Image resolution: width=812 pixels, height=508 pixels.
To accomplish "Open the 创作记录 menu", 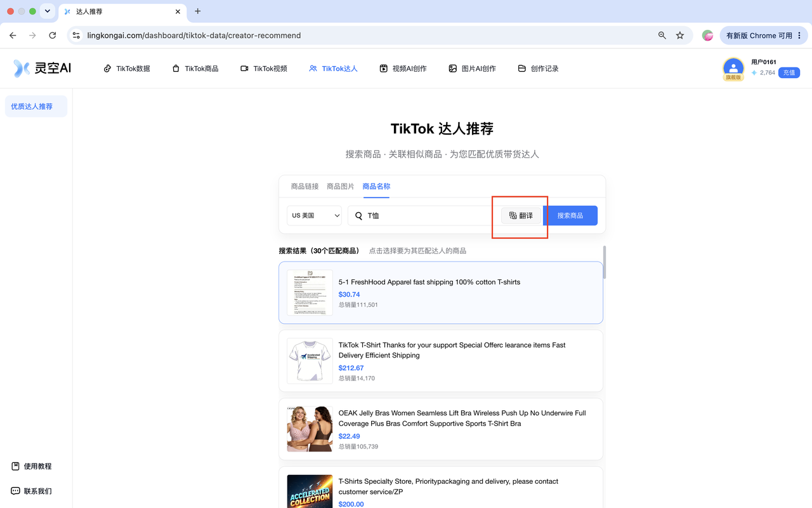I will click(x=538, y=69).
